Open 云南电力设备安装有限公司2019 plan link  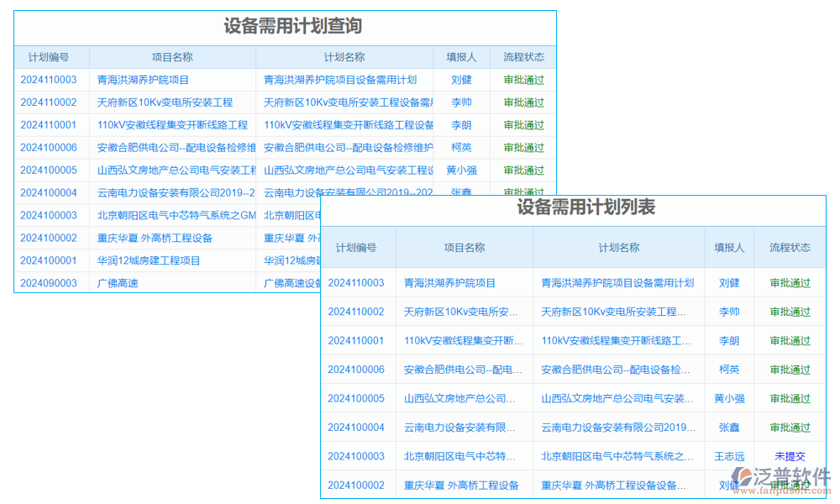pyautogui.click(x=617, y=427)
